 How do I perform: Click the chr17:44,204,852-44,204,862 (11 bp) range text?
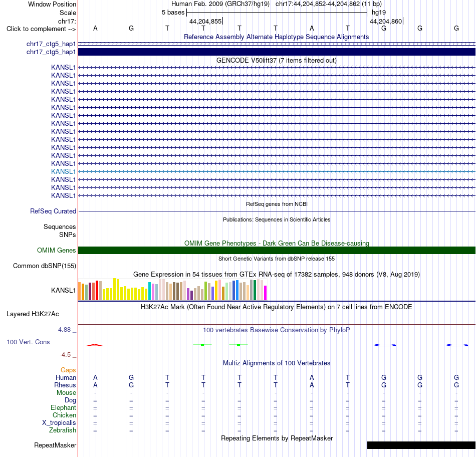coord(329,4)
